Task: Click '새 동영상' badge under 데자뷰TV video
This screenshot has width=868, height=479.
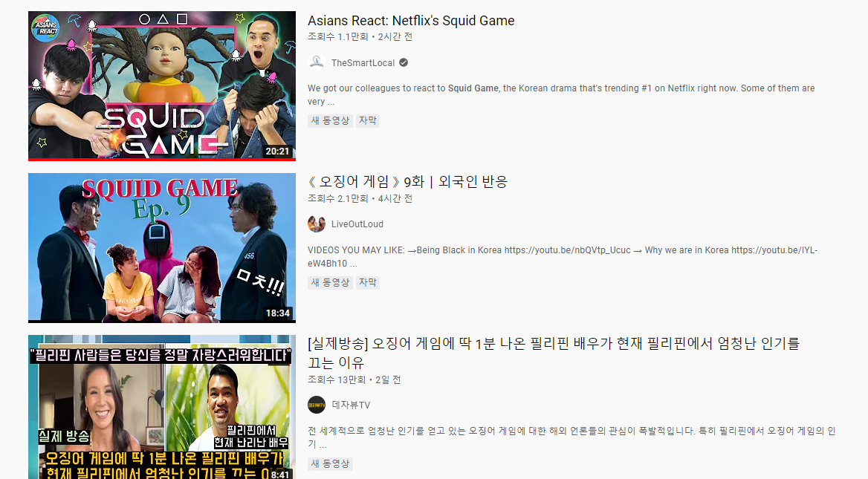Action: 330,463
